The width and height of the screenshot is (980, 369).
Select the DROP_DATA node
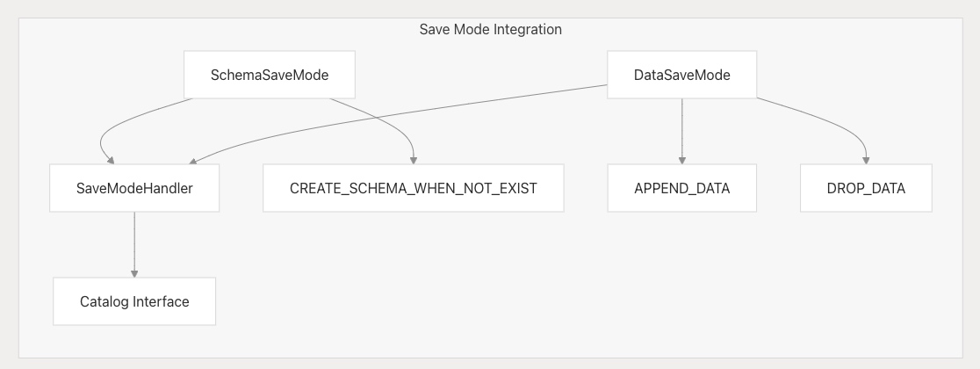click(866, 188)
